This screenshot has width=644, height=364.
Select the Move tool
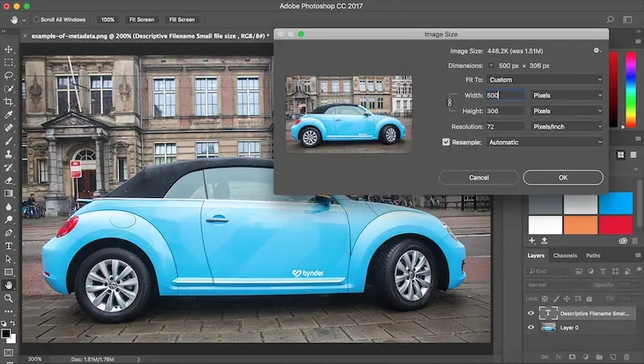coord(9,48)
